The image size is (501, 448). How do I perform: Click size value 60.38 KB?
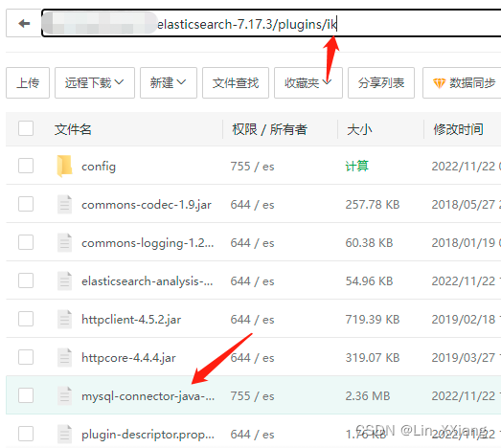click(369, 243)
